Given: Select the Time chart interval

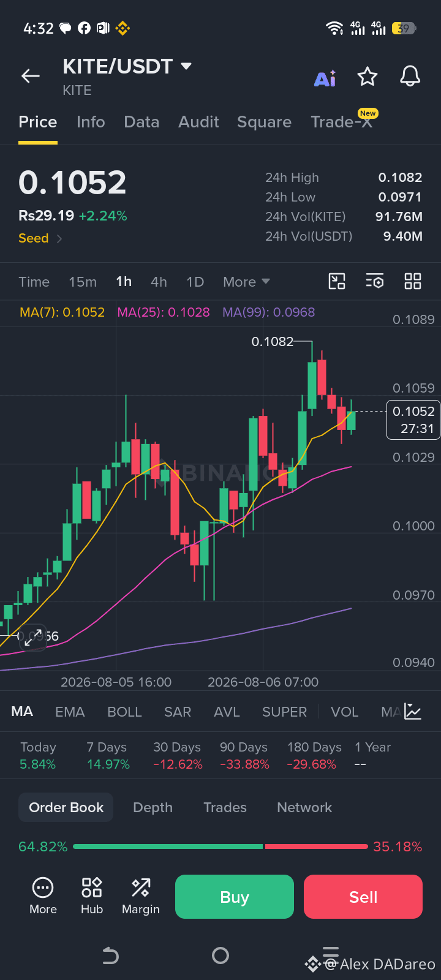Looking at the screenshot, I should [34, 282].
